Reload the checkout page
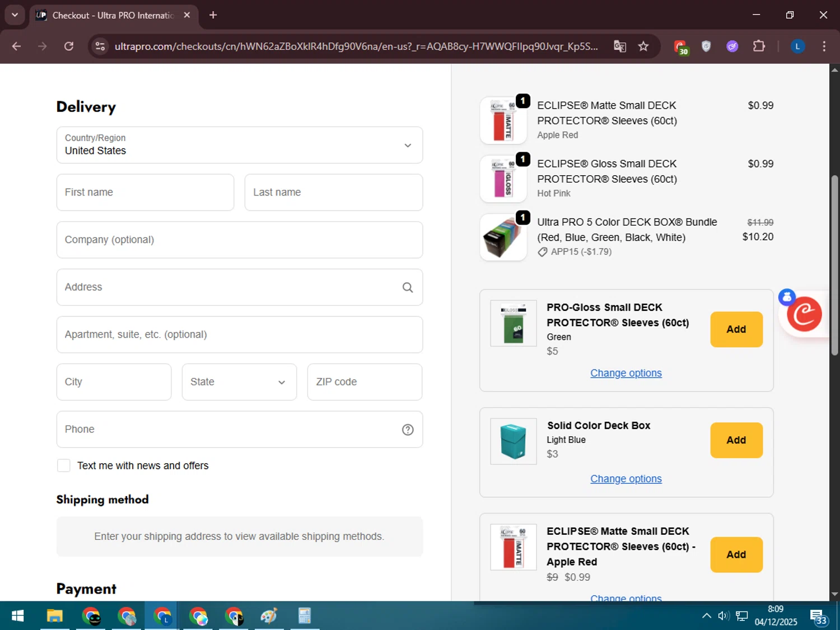The width and height of the screenshot is (840, 630). click(x=69, y=46)
